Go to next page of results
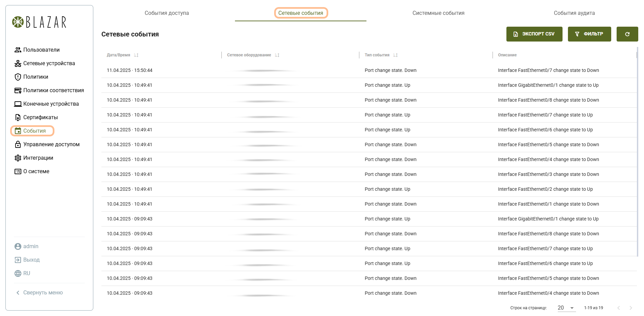644x316 pixels. (630, 308)
